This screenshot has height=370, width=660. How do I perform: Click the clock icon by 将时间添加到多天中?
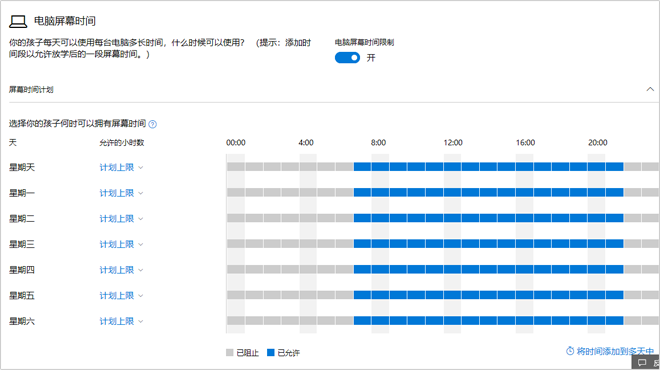click(570, 351)
